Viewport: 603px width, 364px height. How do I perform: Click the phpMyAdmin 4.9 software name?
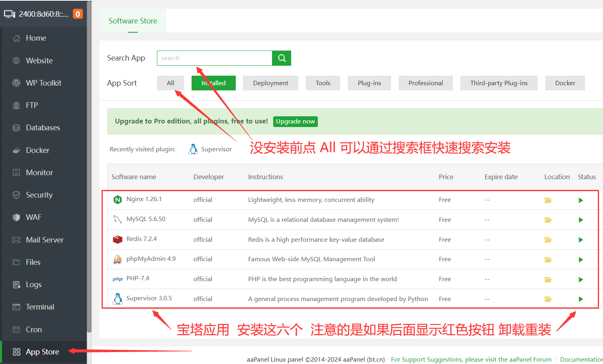tap(151, 259)
